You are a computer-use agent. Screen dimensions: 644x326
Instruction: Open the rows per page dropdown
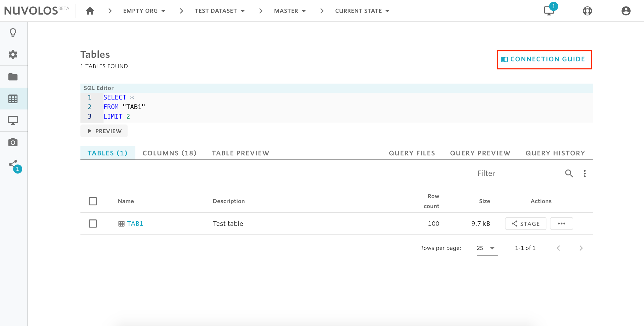point(486,248)
